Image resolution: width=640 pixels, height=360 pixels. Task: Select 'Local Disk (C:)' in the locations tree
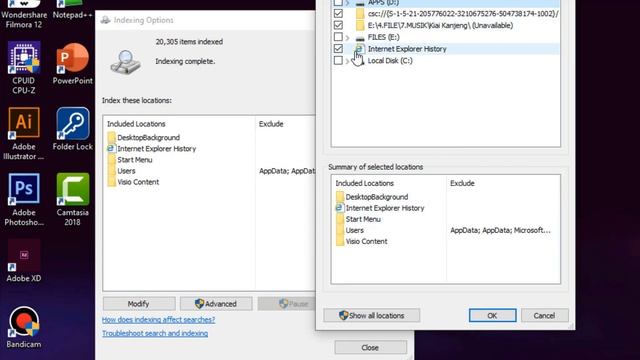click(x=390, y=60)
